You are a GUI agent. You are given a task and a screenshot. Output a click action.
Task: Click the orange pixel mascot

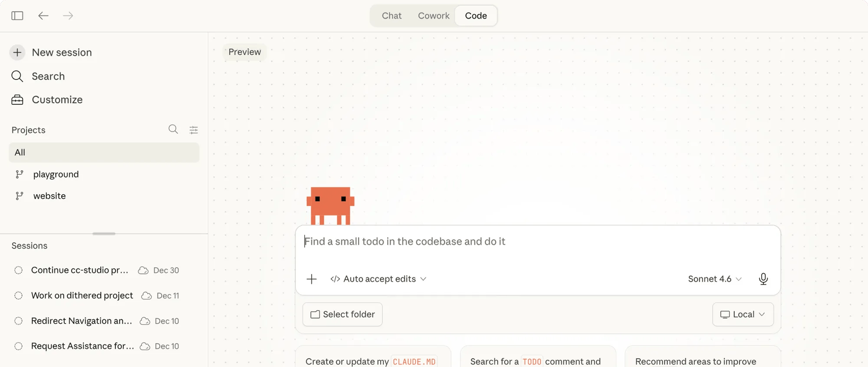(331, 206)
